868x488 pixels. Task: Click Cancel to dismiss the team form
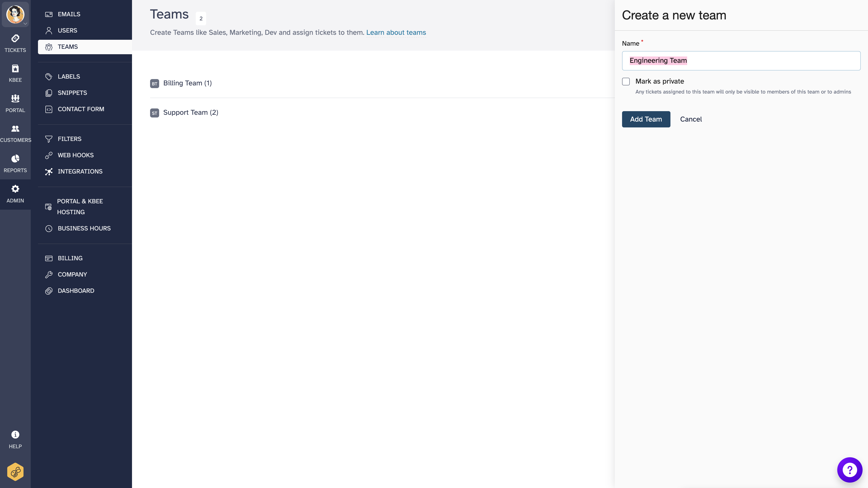click(x=691, y=119)
